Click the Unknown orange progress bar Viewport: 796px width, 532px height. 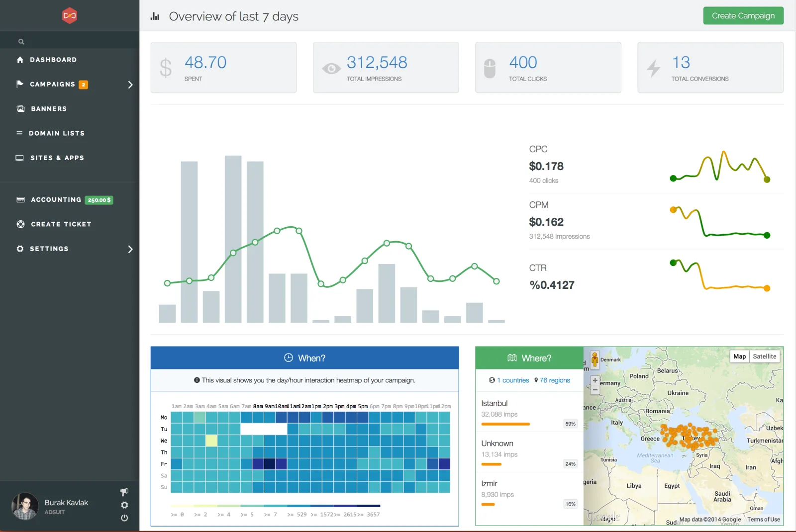[x=492, y=464]
